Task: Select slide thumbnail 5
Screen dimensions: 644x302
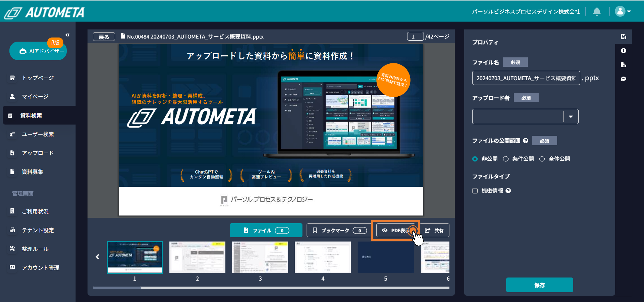Action: tap(385, 257)
